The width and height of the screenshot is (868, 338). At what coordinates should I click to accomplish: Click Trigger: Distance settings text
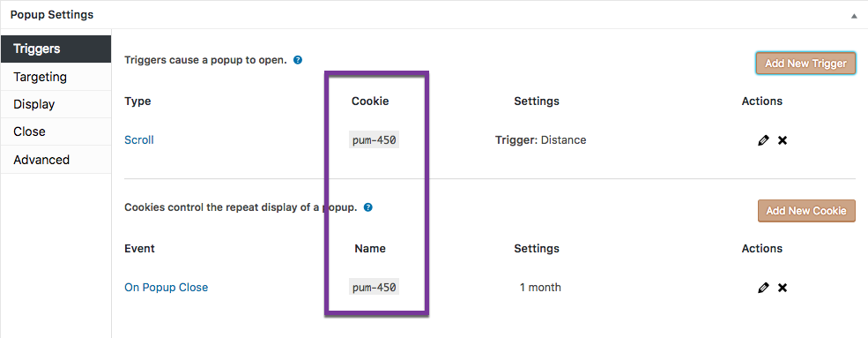click(540, 140)
